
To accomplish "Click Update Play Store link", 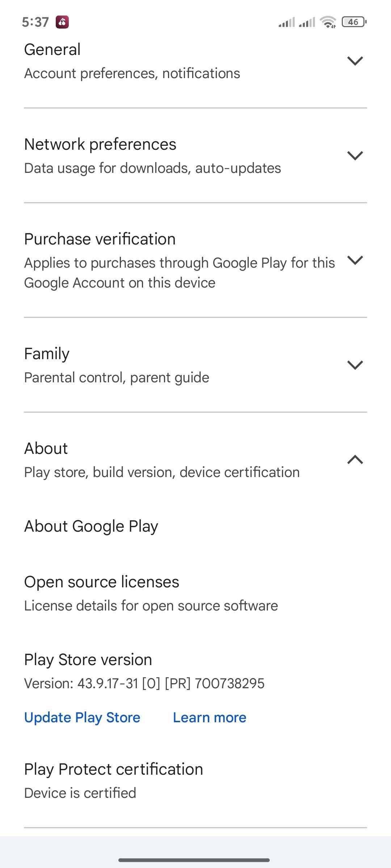I will pos(82,718).
